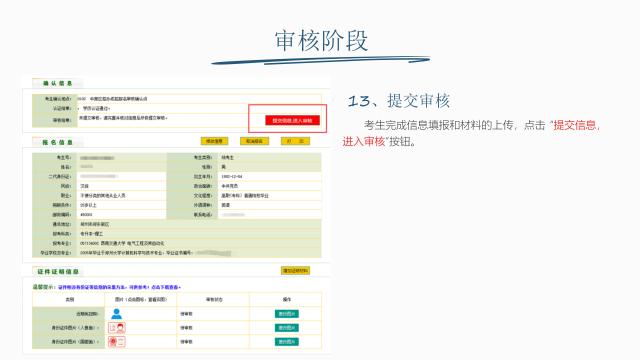Click the middle yellow button beside 报名信息

(254, 141)
